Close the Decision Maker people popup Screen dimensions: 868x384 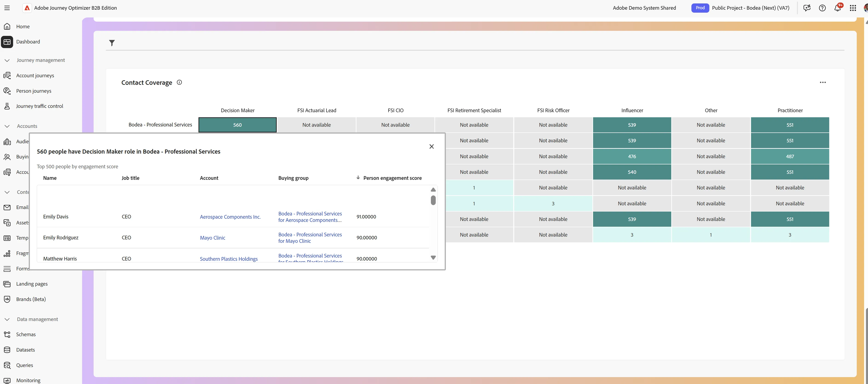pyautogui.click(x=431, y=146)
